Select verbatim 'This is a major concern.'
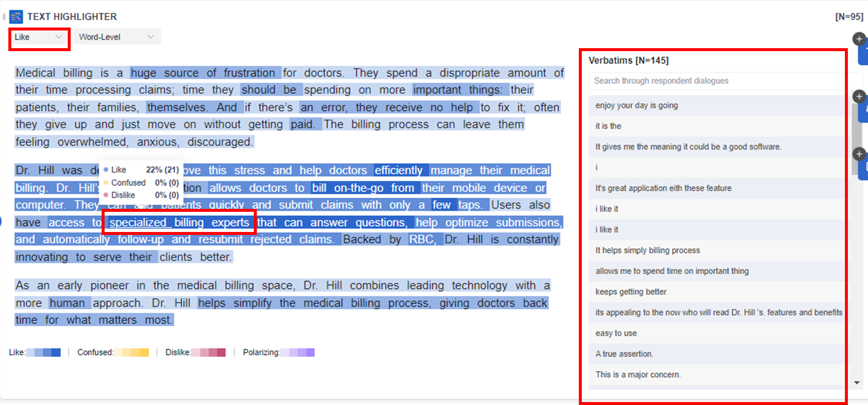The width and height of the screenshot is (868, 405). point(717,374)
